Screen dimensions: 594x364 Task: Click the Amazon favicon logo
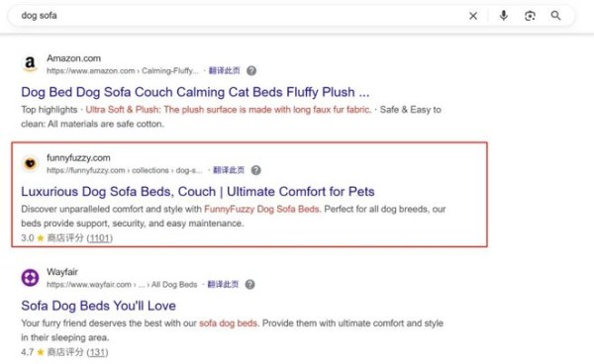(30, 63)
